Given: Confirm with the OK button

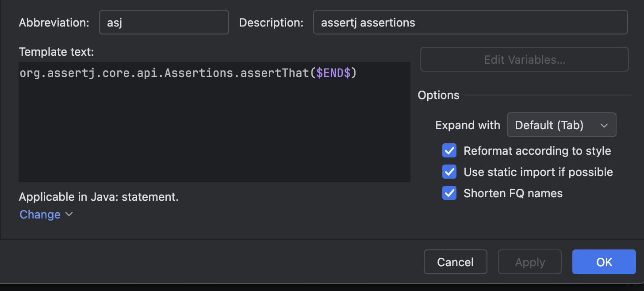Looking at the screenshot, I should click(604, 262).
